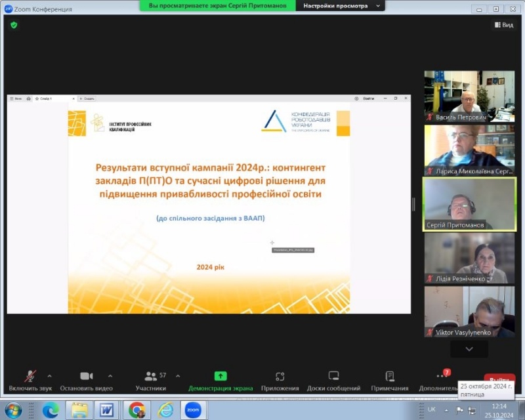Viewport: 525px width, 420px height.
Task: Open Дополнительно more options menu
Action: [x=441, y=377]
